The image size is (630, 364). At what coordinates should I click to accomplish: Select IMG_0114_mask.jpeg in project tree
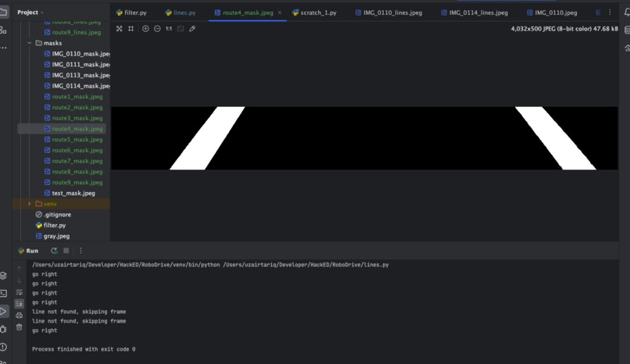click(x=77, y=86)
